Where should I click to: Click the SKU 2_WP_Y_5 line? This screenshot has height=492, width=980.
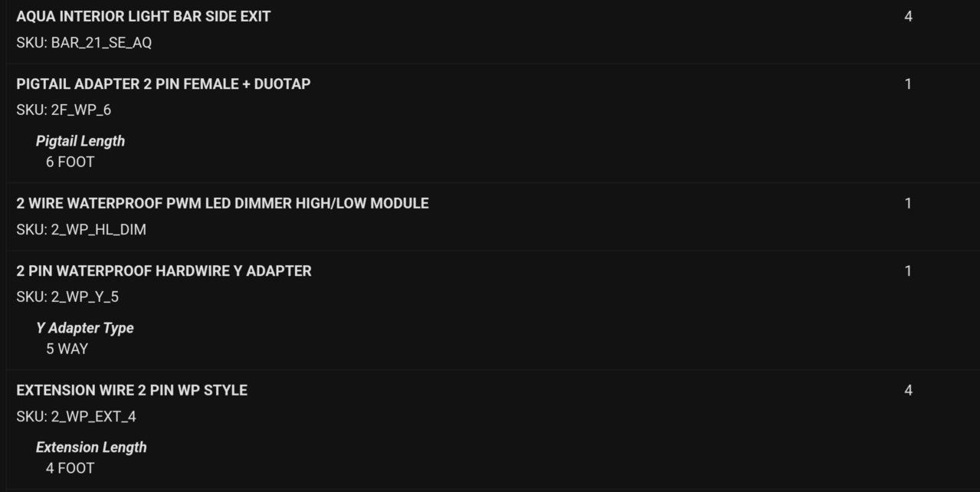click(67, 297)
